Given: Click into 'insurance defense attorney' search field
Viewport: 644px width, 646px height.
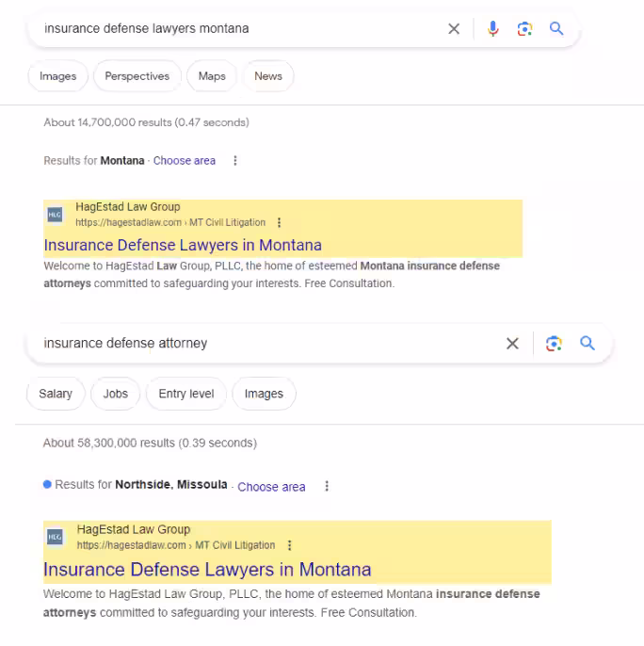Looking at the screenshot, I should coord(264,343).
